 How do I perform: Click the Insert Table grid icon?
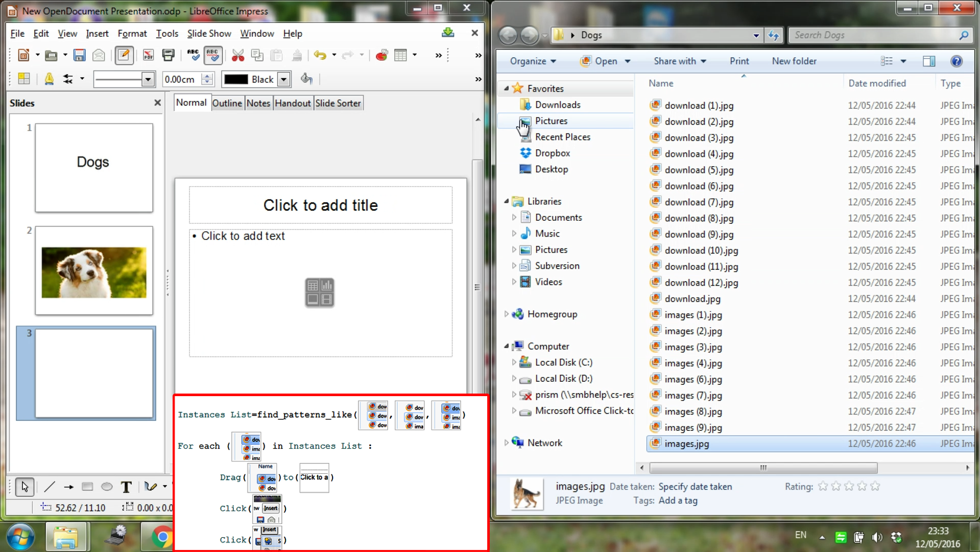coord(401,55)
